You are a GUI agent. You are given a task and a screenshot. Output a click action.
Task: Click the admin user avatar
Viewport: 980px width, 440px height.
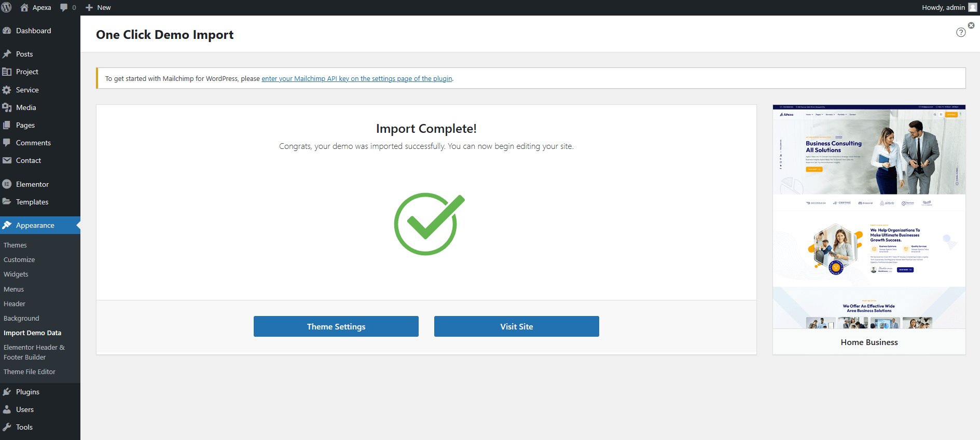click(973, 7)
